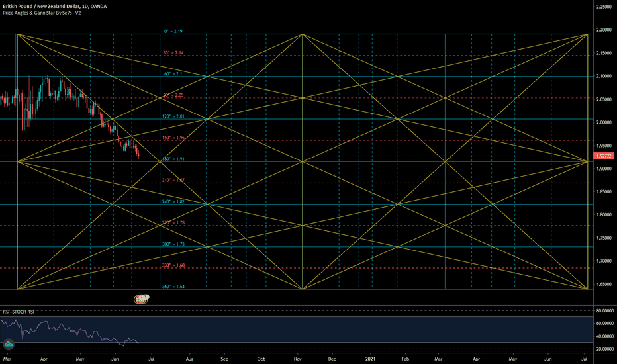Click the Nov label on the time axis

coord(298,359)
